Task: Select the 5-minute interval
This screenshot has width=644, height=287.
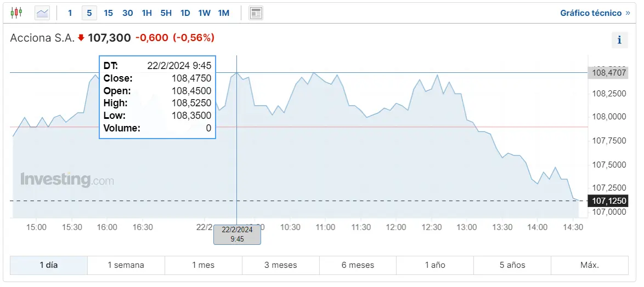Action: pos(89,13)
